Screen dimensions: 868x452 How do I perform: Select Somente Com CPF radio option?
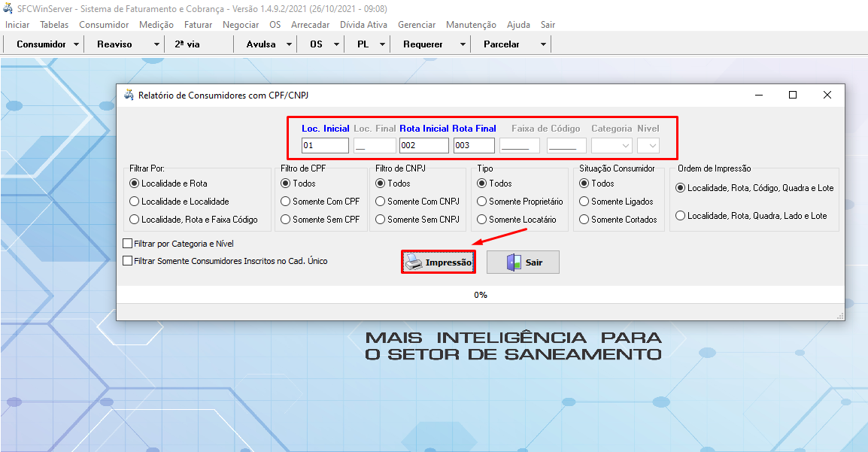[286, 202]
